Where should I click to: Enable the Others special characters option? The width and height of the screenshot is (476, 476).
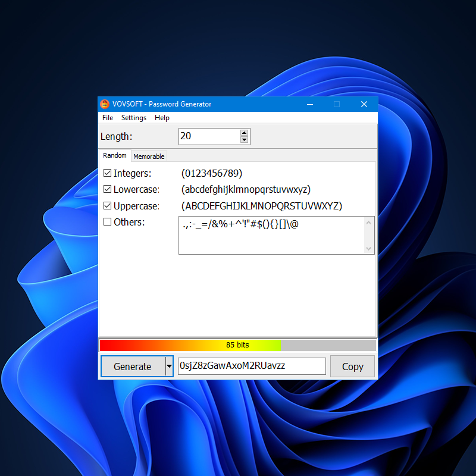tap(107, 221)
